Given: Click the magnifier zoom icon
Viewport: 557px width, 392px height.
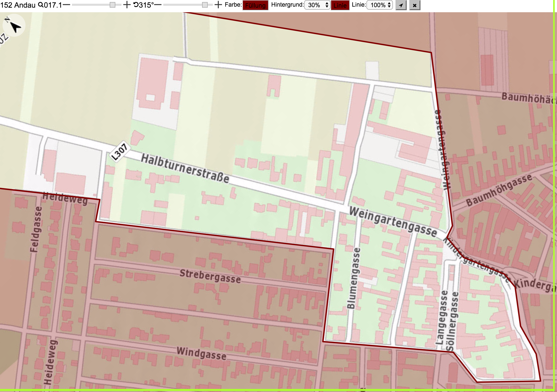Looking at the screenshot, I should 41,5.
